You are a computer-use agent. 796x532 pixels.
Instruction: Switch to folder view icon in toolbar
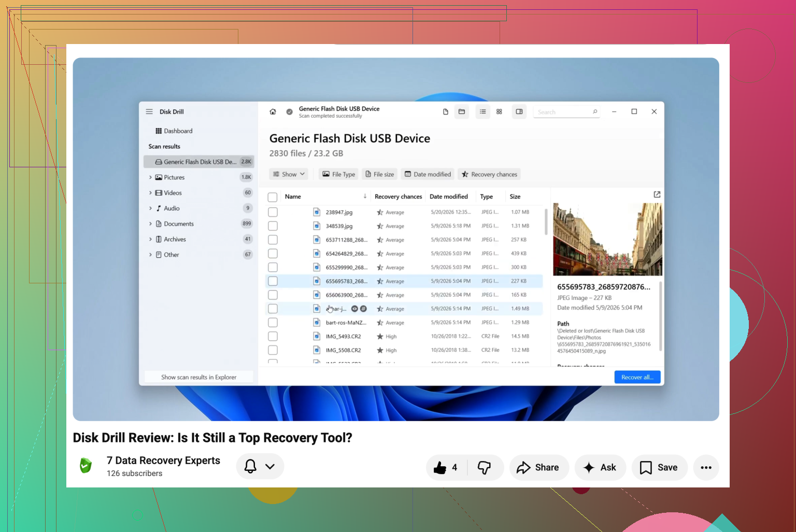click(x=462, y=111)
